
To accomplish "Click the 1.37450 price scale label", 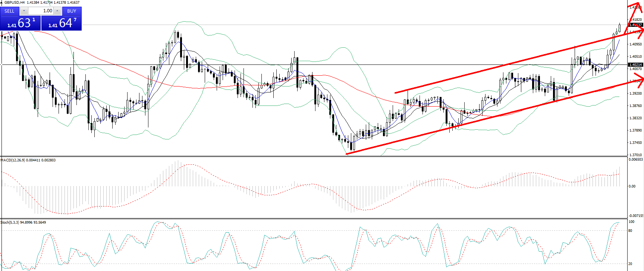I will (x=636, y=143).
